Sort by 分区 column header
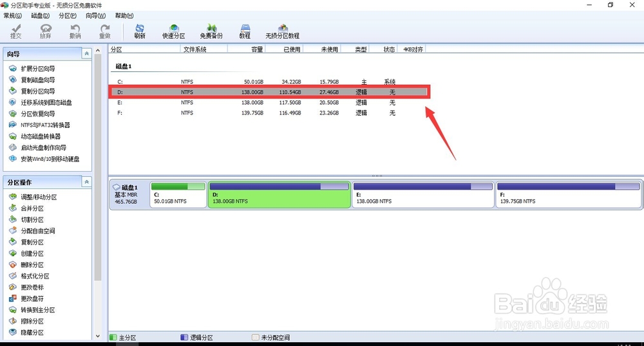This screenshot has height=346, width=644. click(x=144, y=49)
